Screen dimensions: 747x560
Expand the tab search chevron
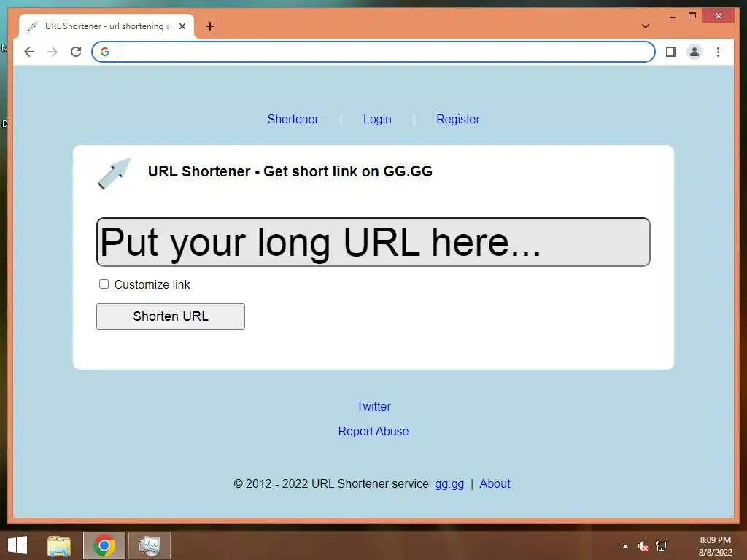point(646,26)
